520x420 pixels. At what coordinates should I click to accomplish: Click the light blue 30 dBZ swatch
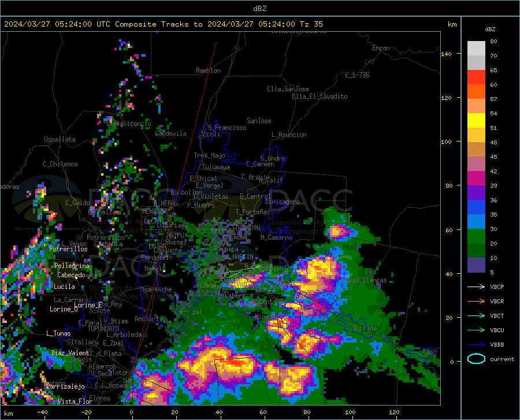(476, 222)
